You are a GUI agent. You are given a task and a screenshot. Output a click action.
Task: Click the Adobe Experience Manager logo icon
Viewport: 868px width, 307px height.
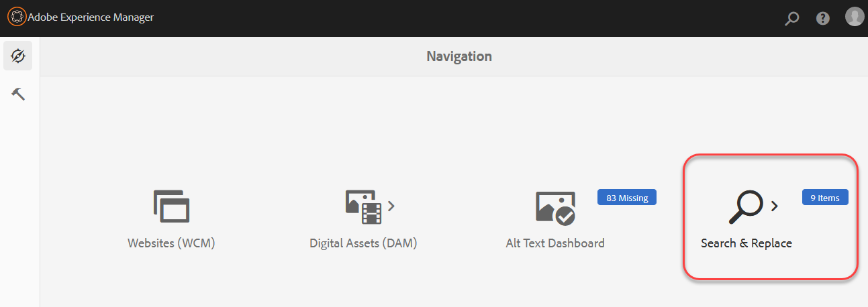point(17,17)
